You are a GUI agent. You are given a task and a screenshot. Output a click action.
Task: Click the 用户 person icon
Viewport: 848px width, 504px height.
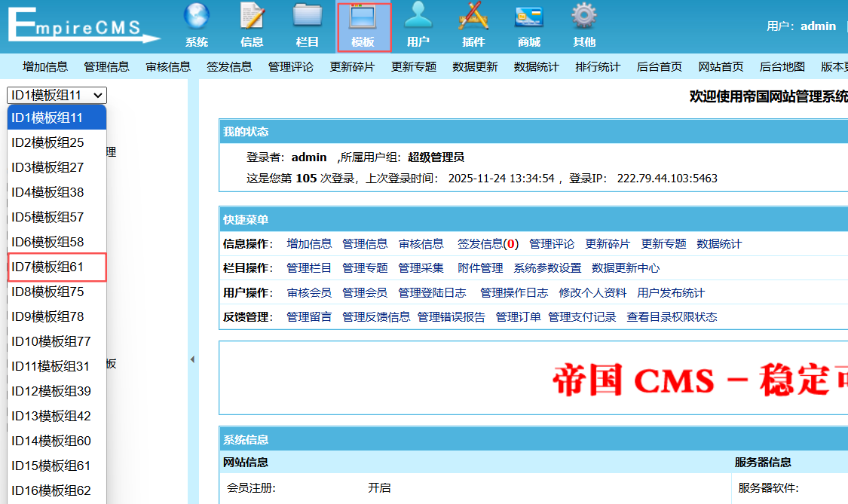(x=418, y=18)
